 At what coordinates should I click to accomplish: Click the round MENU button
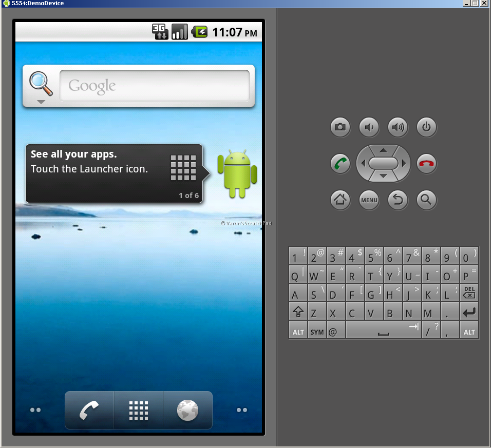point(369,200)
